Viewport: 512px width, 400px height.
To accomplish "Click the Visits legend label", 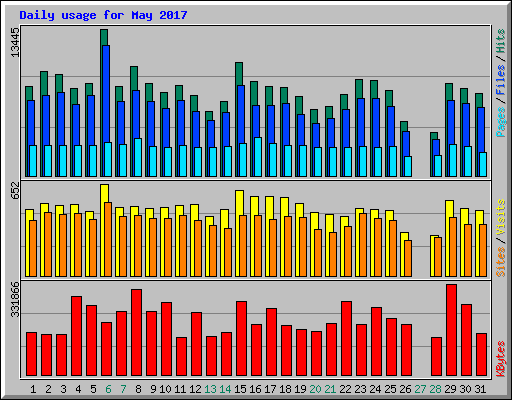I will [501, 217].
